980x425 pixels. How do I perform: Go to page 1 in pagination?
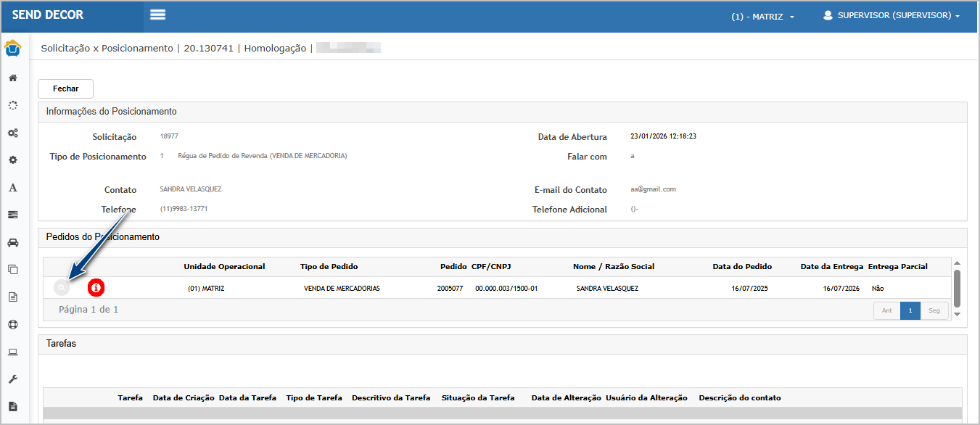tap(910, 310)
